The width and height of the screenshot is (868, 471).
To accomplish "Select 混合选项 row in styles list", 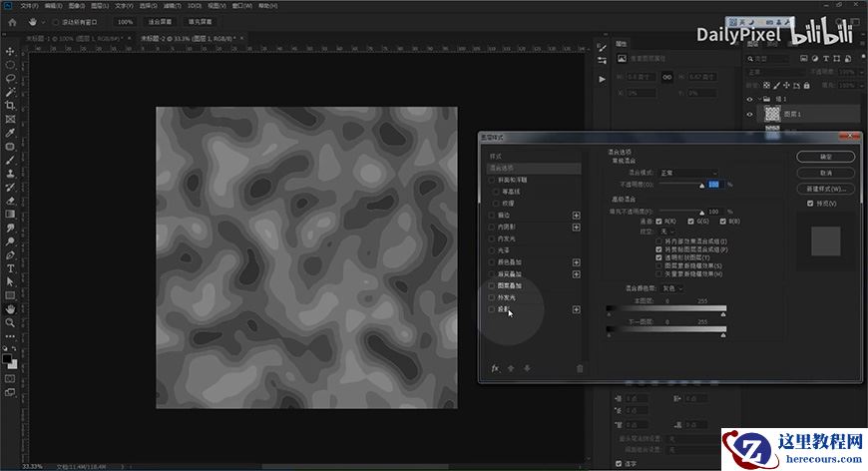I will [534, 168].
